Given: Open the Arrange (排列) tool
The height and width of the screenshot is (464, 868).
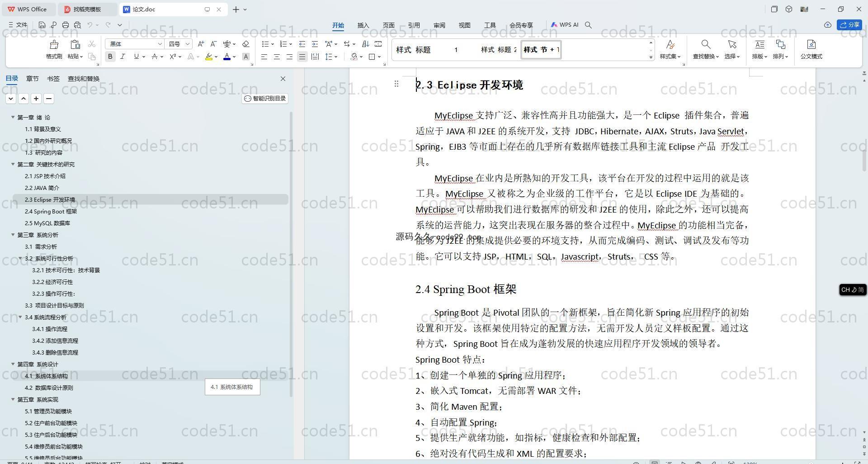Looking at the screenshot, I should pos(780,50).
